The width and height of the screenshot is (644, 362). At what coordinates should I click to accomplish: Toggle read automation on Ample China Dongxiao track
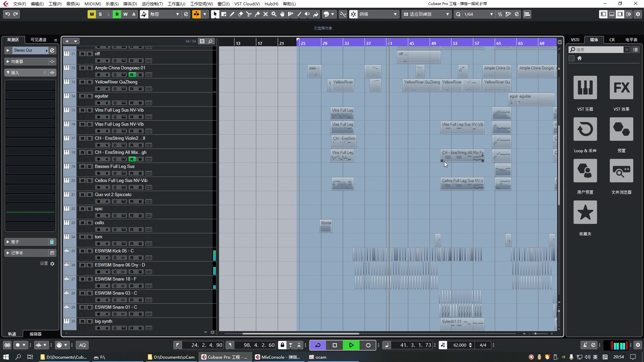coord(132,75)
